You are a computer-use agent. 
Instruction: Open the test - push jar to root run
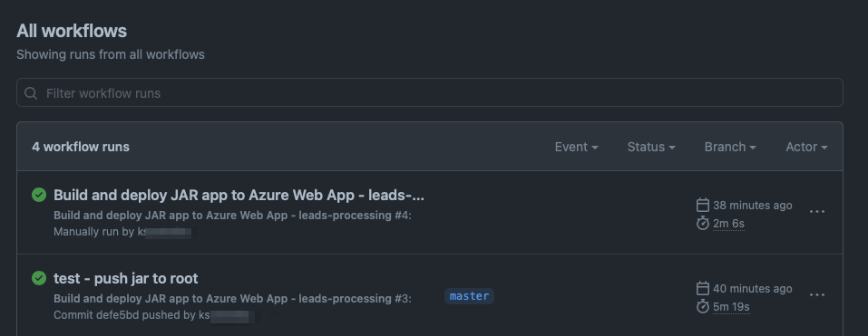click(126, 279)
